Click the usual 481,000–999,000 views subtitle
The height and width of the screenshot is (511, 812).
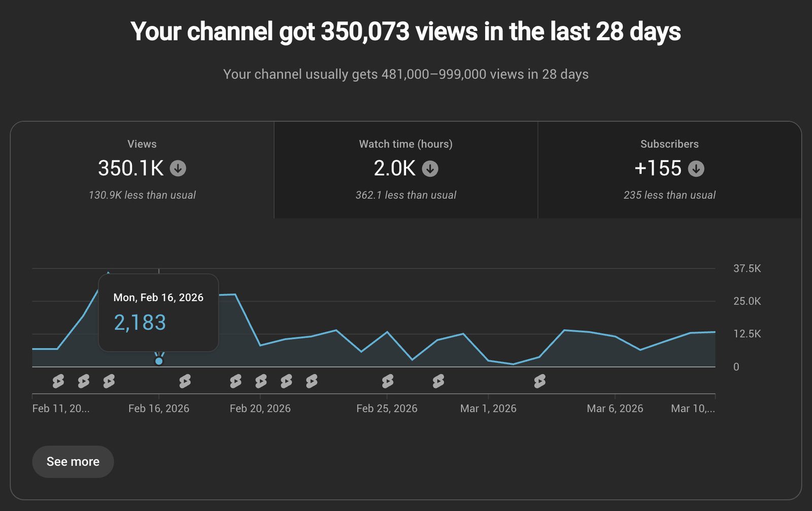[406, 74]
